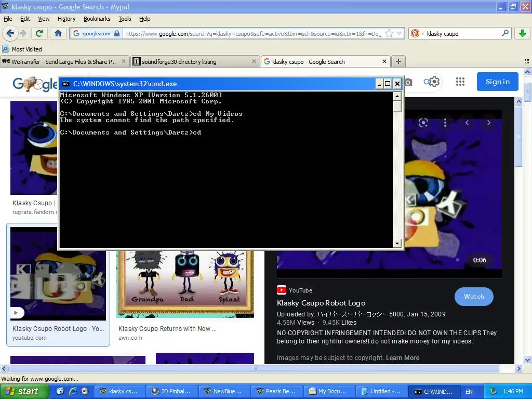Screen dimensions: 532x399
Task: Click the awn.com source link
Action: click(x=130, y=338)
